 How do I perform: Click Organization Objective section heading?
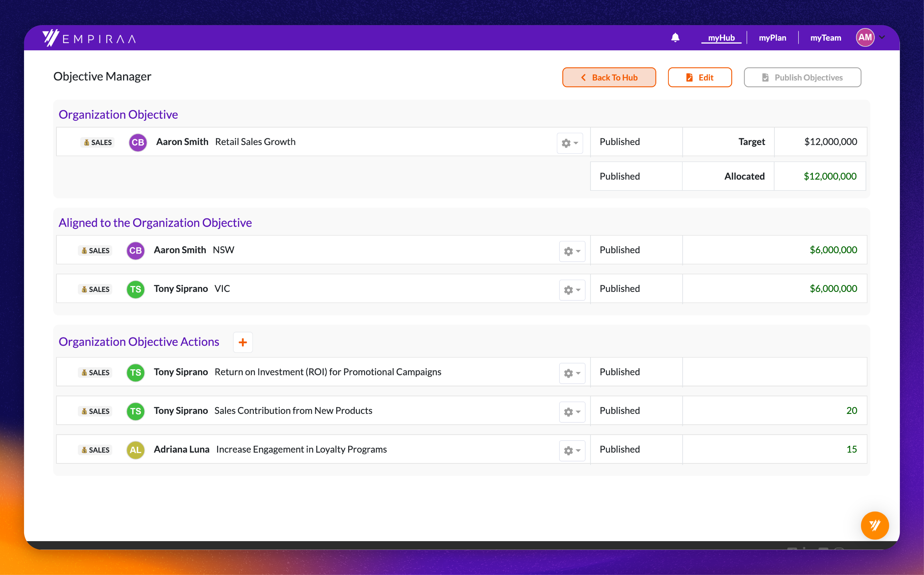point(118,114)
